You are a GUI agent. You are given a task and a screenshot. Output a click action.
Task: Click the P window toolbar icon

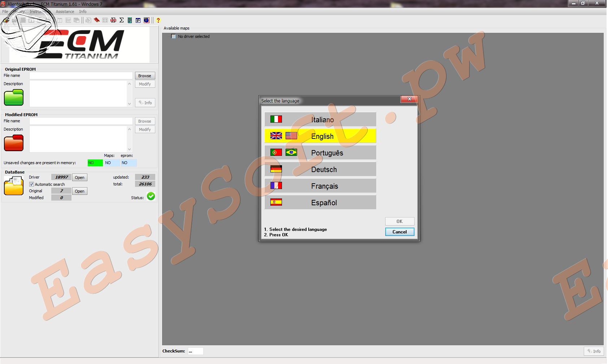pyautogui.click(x=138, y=20)
